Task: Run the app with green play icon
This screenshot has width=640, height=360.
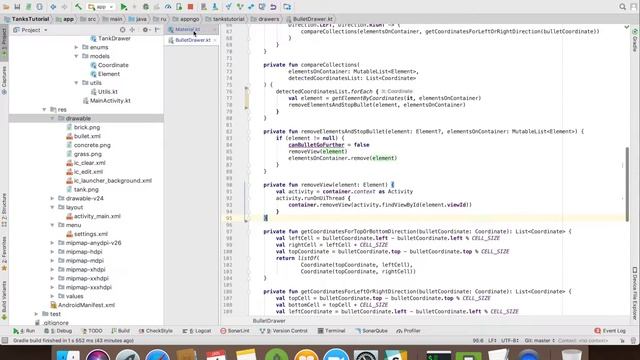Action: tap(124, 7)
